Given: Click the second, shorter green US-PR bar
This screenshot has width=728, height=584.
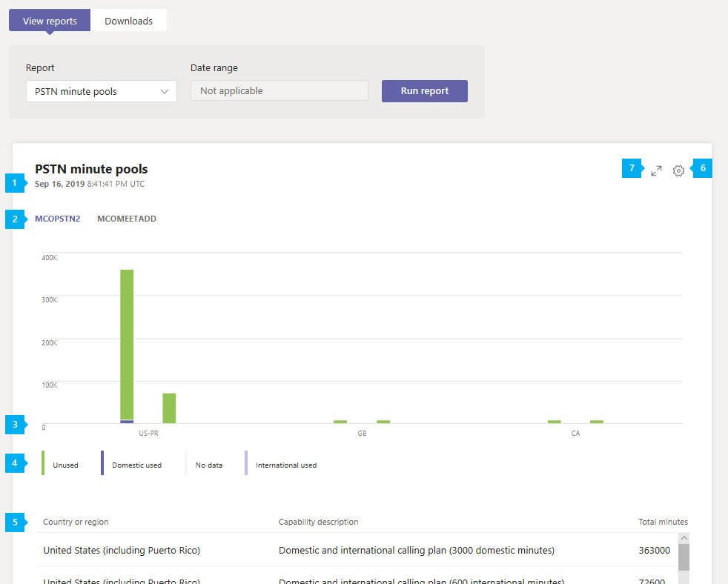Looking at the screenshot, I should click(x=169, y=408).
